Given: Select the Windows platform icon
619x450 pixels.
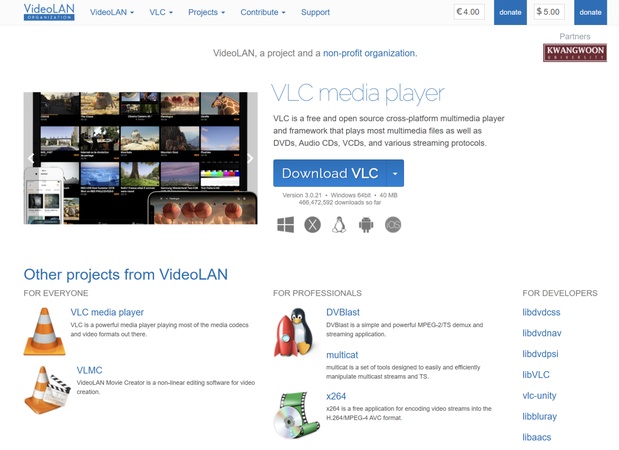Looking at the screenshot, I should 285,225.
